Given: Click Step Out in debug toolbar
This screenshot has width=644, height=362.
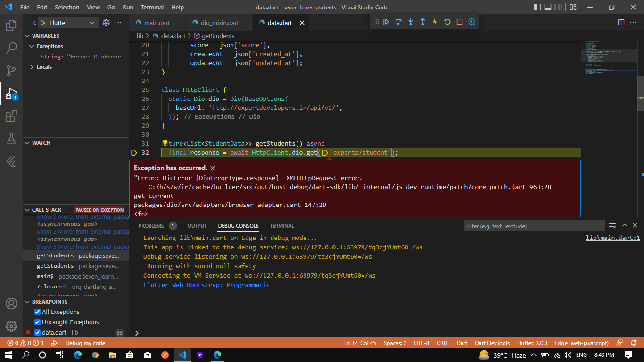Looking at the screenshot, I should point(423,22).
